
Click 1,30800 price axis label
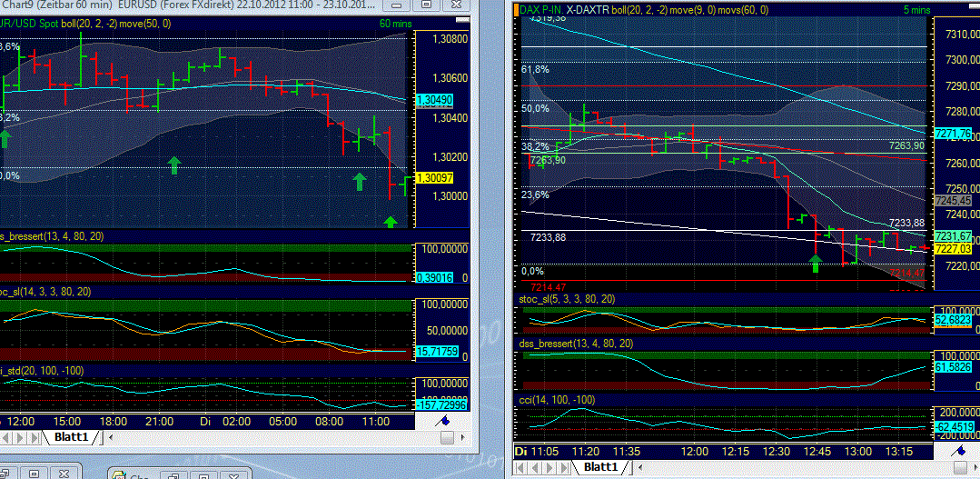450,39
